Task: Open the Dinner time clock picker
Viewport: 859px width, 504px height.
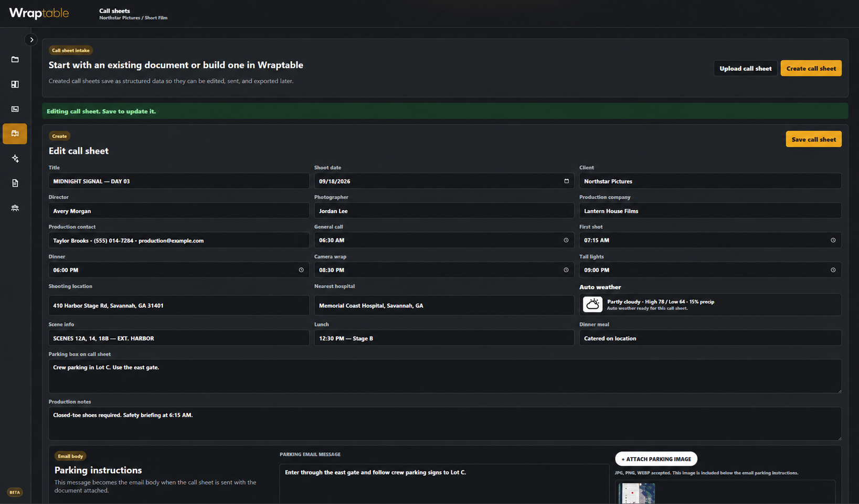Action: (x=301, y=270)
